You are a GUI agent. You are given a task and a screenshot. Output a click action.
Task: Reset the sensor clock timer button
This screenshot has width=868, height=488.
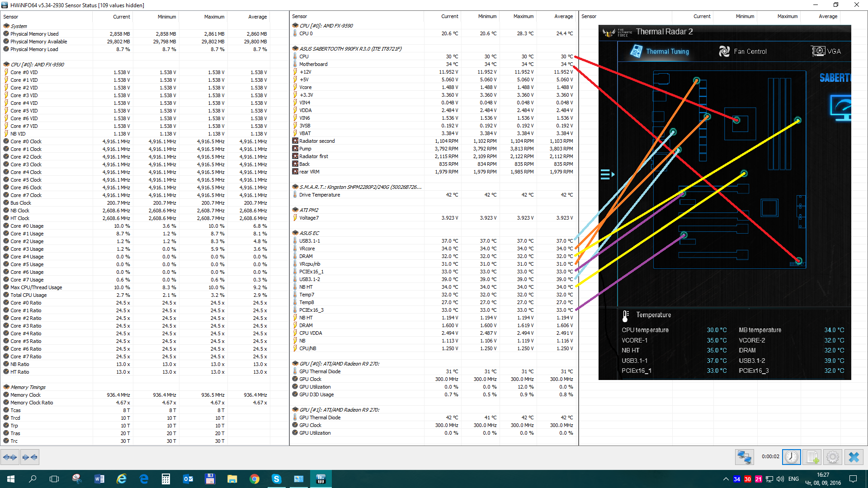point(791,457)
